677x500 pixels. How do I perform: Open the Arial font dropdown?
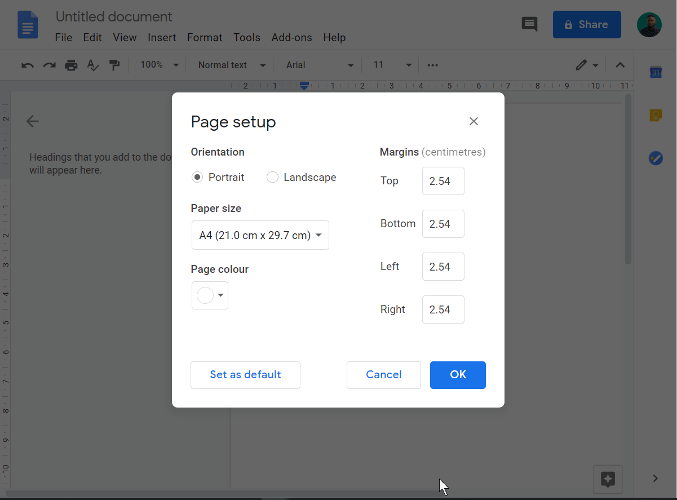320,65
